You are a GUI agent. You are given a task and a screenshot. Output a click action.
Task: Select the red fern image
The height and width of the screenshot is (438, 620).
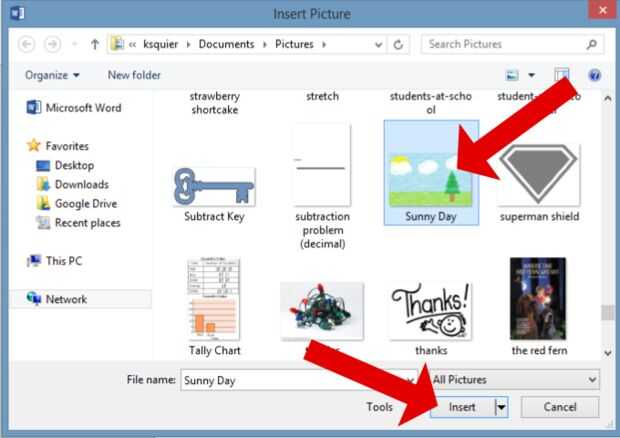[x=539, y=307]
